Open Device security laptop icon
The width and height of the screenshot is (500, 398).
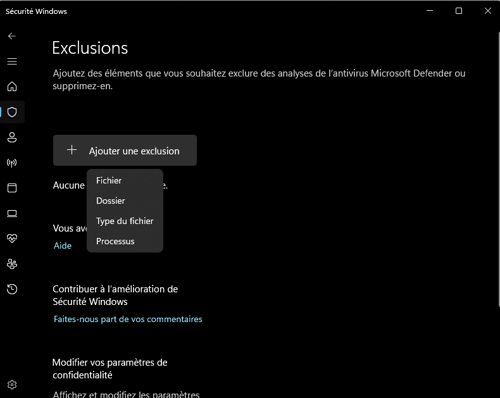pos(12,213)
